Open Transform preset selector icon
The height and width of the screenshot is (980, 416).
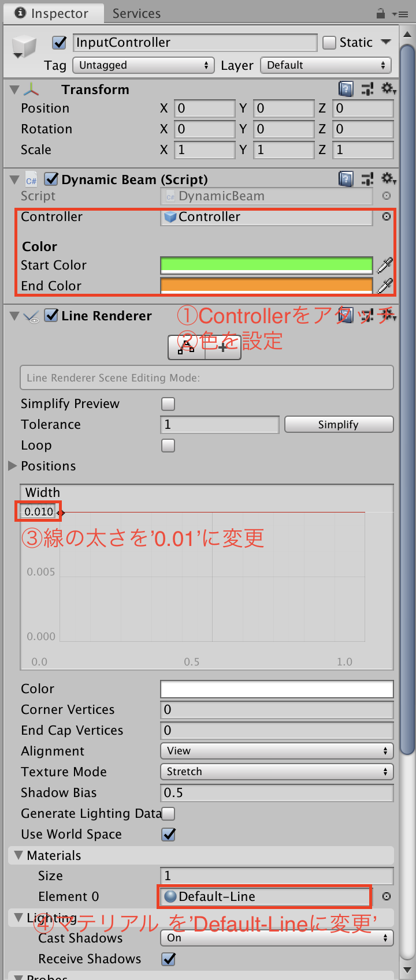367,89
